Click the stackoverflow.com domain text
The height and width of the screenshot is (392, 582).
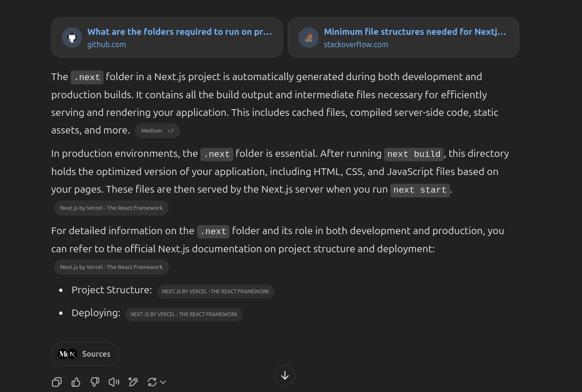pos(356,44)
